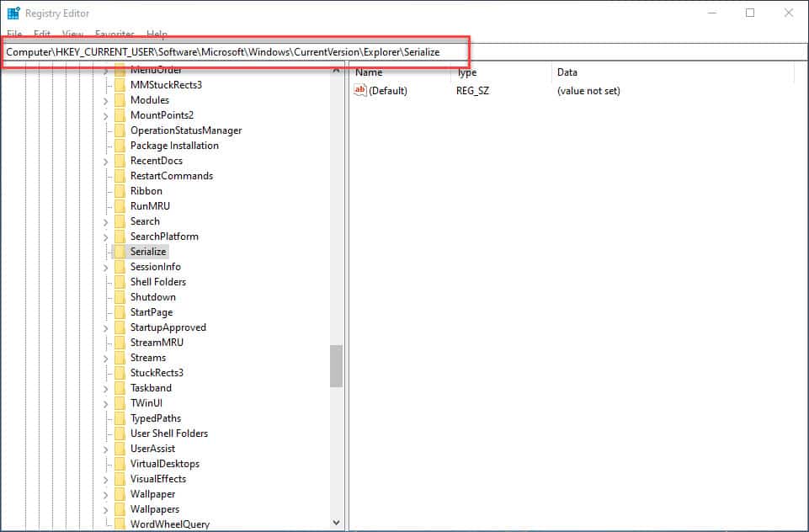Click the RecentDocs folder icon
The height and width of the screenshot is (532, 809).
(x=120, y=161)
